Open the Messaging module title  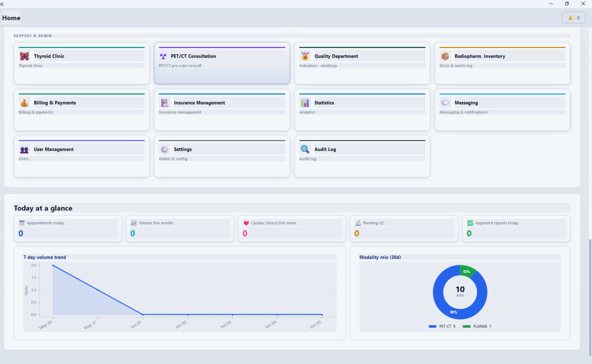pyautogui.click(x=466, y=103)
